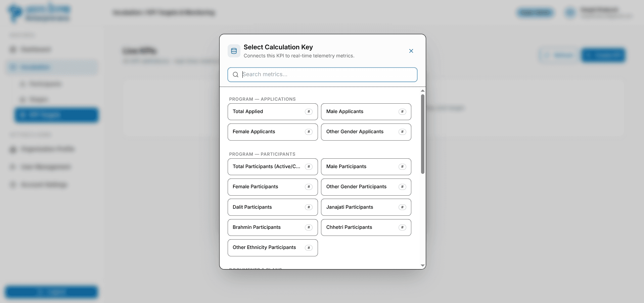This screenshot has width=644, height=303.
Task: Click the scrollbar up arrow in dialog
Action: pyautogui.click(x=423, y=91)
